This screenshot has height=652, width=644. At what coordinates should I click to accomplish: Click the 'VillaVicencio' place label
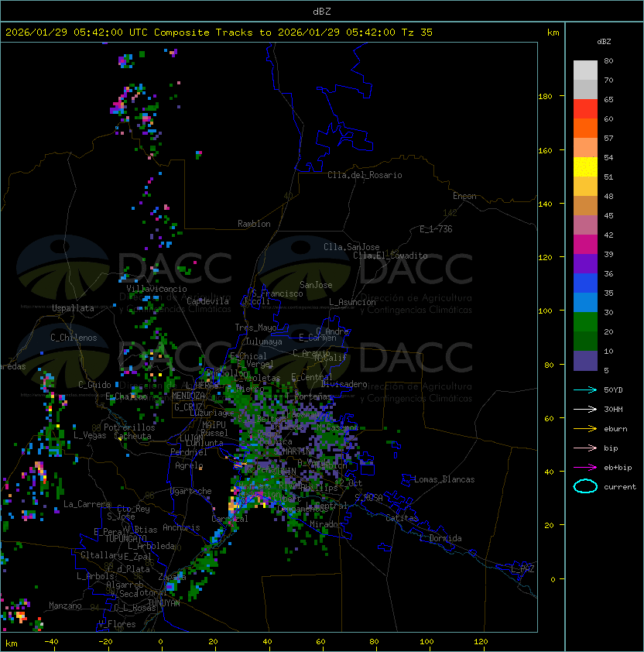[x=156, y=289]
